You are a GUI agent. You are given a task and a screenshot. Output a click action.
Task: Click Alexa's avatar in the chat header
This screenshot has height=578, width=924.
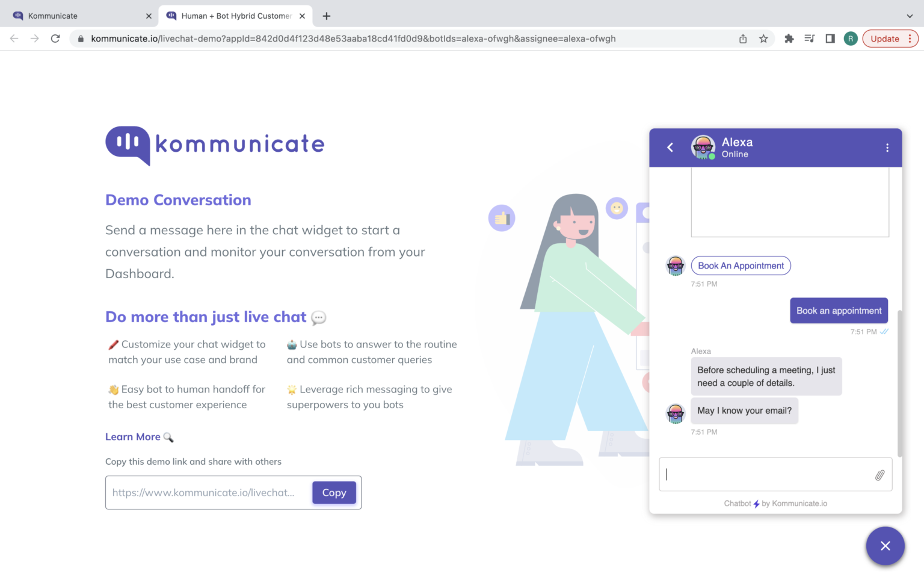click(x=703, y=147)
